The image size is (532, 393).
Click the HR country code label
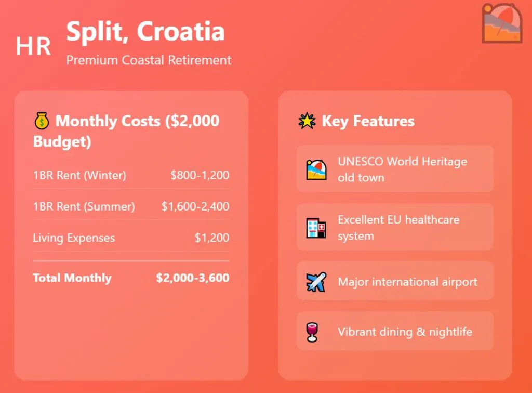point(33,46)
